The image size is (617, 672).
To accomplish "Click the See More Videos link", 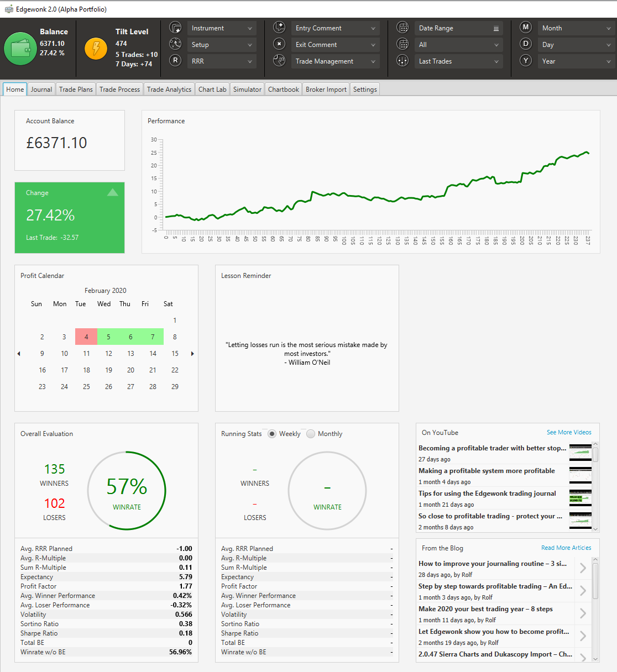I will tap(569, 432).
